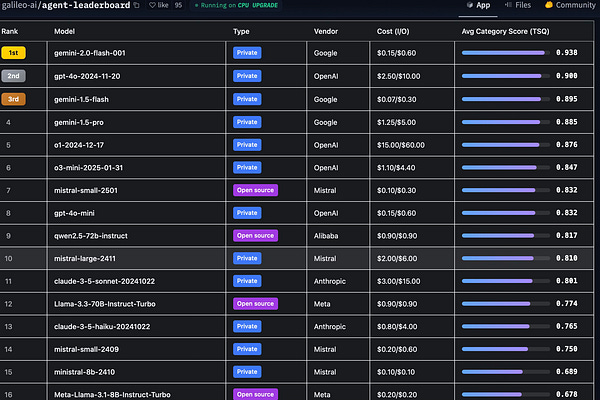600x400 pixels.
Task: Click score bar for o3-mini-2025-01-31
Action: click(505, 167)
